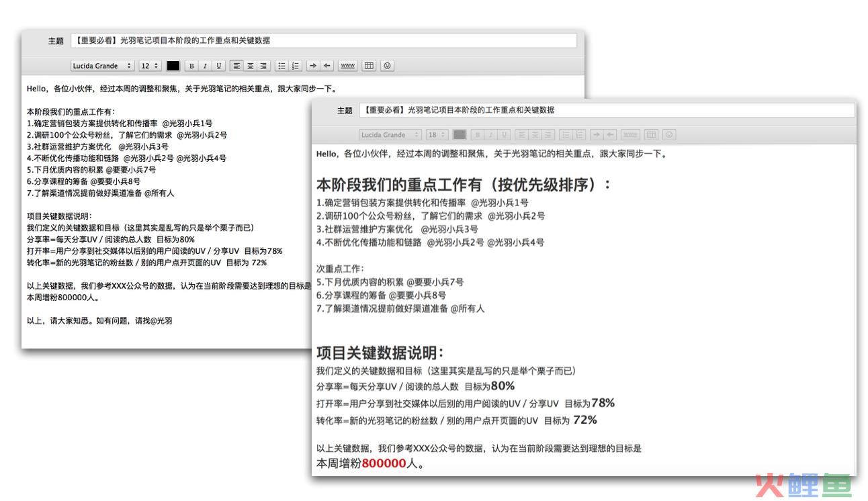Click line 3.社群运营维护方案优化 in the back window
868x501 pixels.
pos(97,146)
